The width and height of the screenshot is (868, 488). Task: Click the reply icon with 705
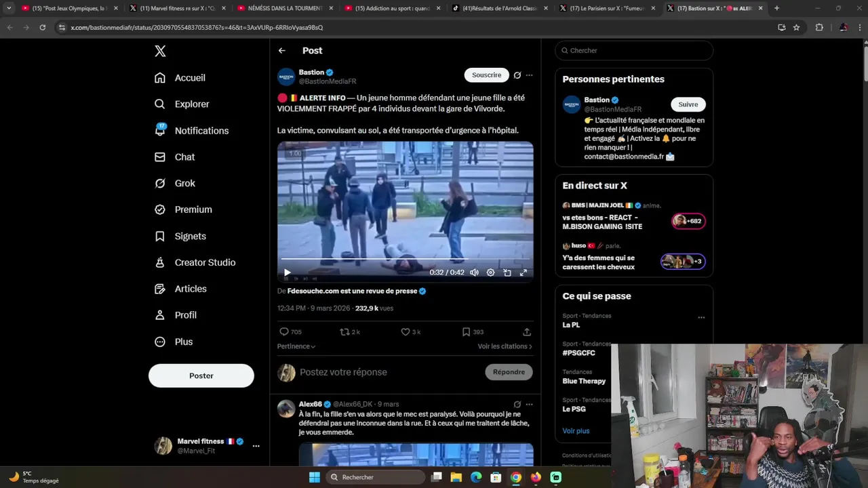click(x=290, y=332)
